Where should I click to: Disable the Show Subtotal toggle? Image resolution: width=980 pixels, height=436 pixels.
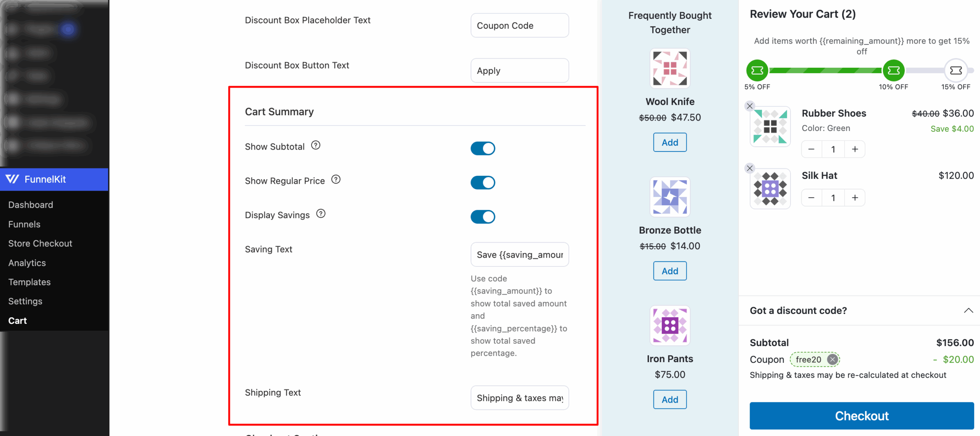[x=483, y=148]
